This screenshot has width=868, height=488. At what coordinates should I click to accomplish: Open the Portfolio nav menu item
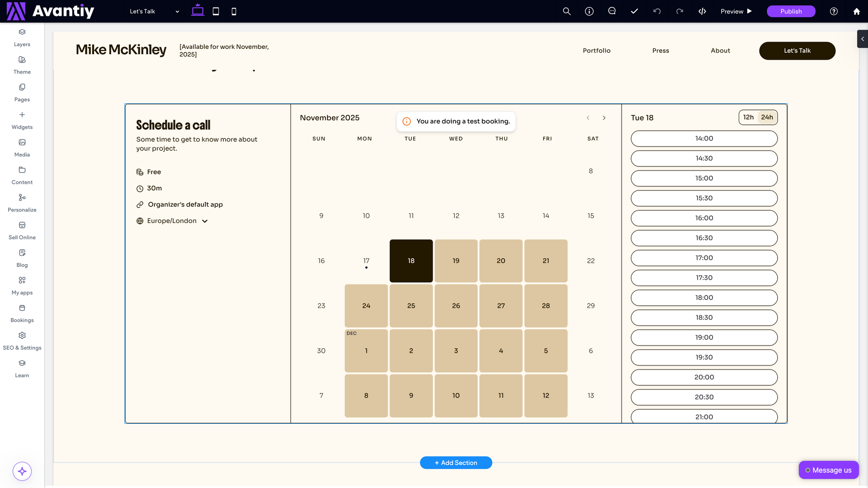[596, 51]
